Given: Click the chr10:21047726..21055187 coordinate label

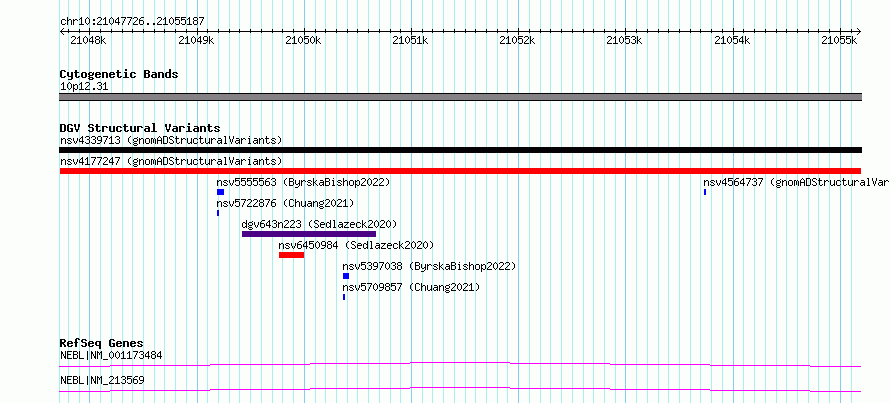Looking at the screenshot, I should click(x=132, y=22).
